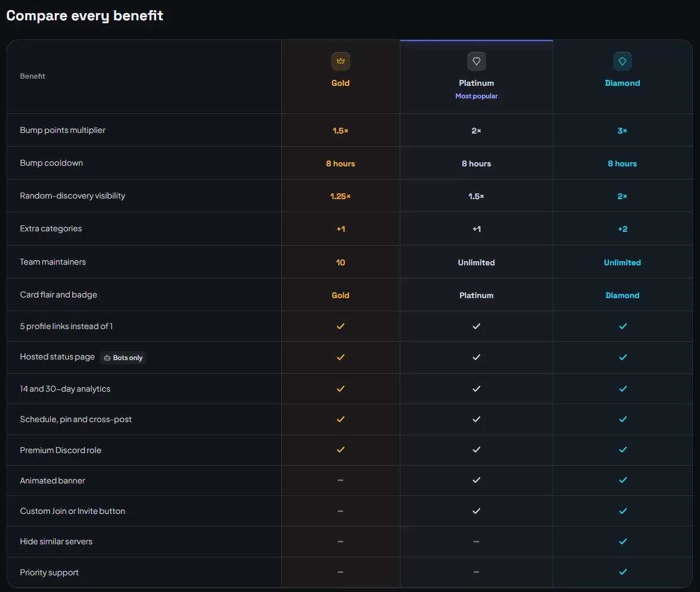Click Gold dash for Animated banner
This screenshot has width=700, height=592.
[x=340, y=481]
